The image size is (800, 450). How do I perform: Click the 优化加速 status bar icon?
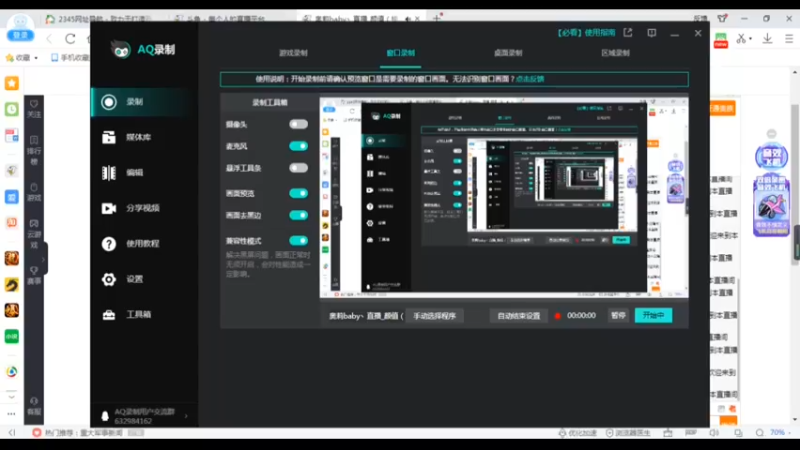[x=577, y=433]
